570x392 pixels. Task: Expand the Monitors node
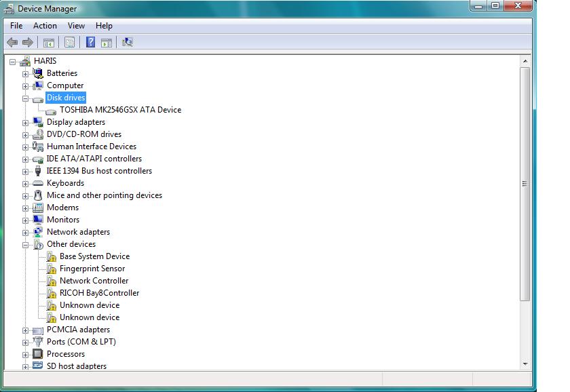click(x=26, y=220)
